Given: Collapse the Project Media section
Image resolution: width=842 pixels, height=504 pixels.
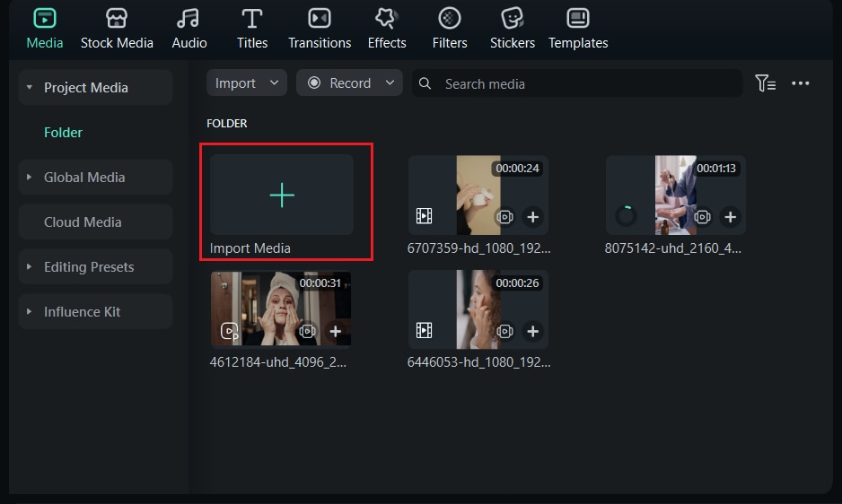Looking at the screenshot, I should click(29, 87).
